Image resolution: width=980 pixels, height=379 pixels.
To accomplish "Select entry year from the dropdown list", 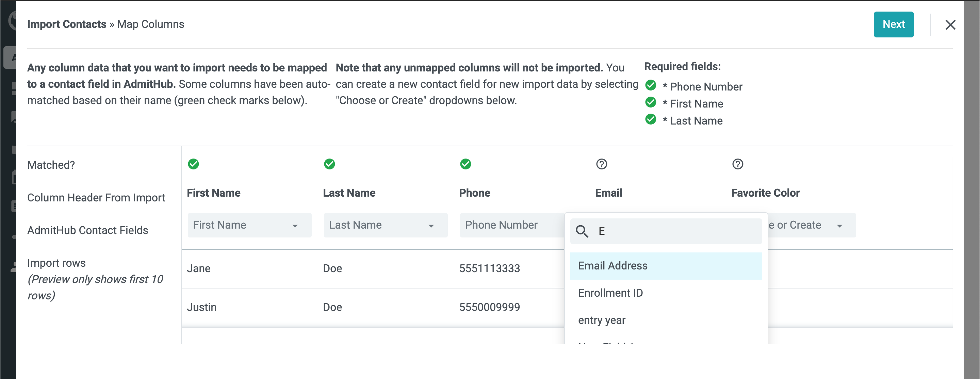I will [666, 320].
